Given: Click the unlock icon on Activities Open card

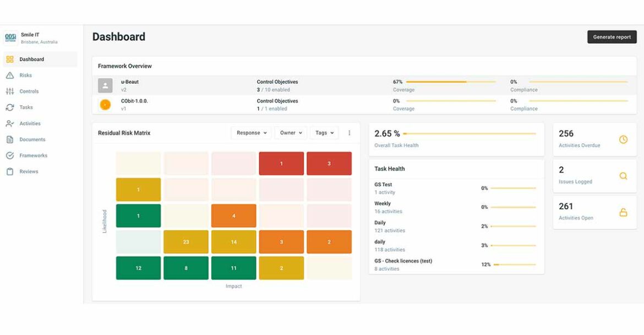Looking at the screenshot, I should [x=623, y=212].
